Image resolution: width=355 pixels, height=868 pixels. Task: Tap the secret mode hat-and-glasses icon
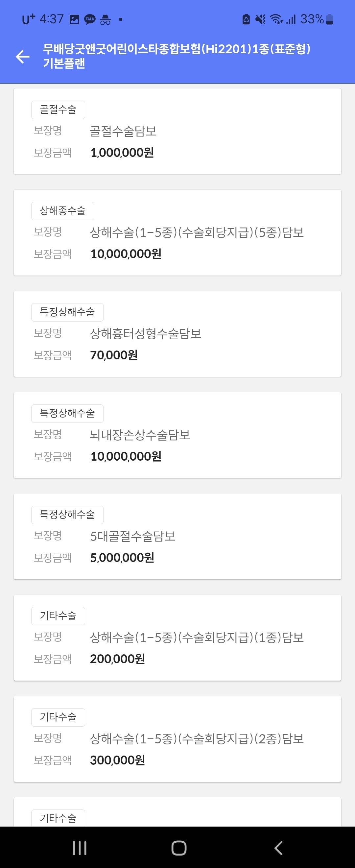pos(105,19)
